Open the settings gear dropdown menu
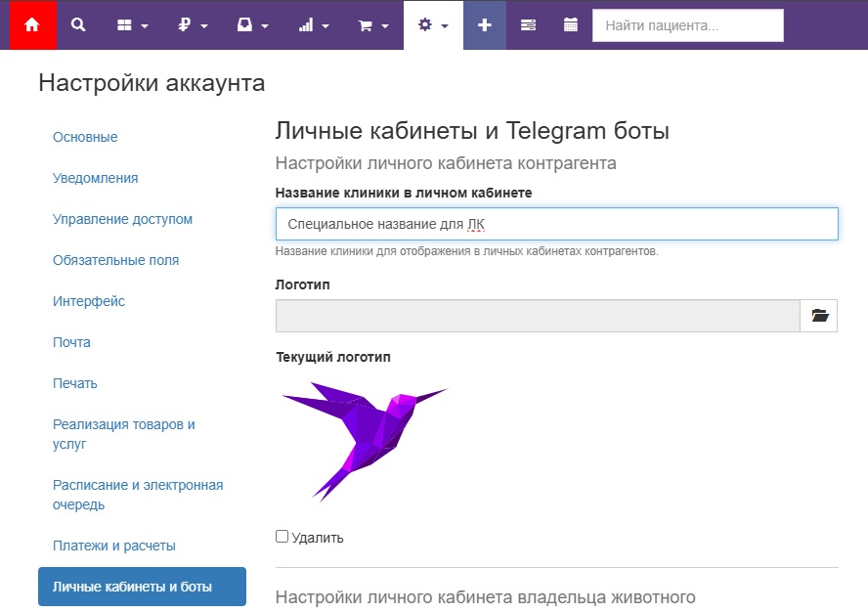Screen dimensions: 868x612 pos(433,25)
